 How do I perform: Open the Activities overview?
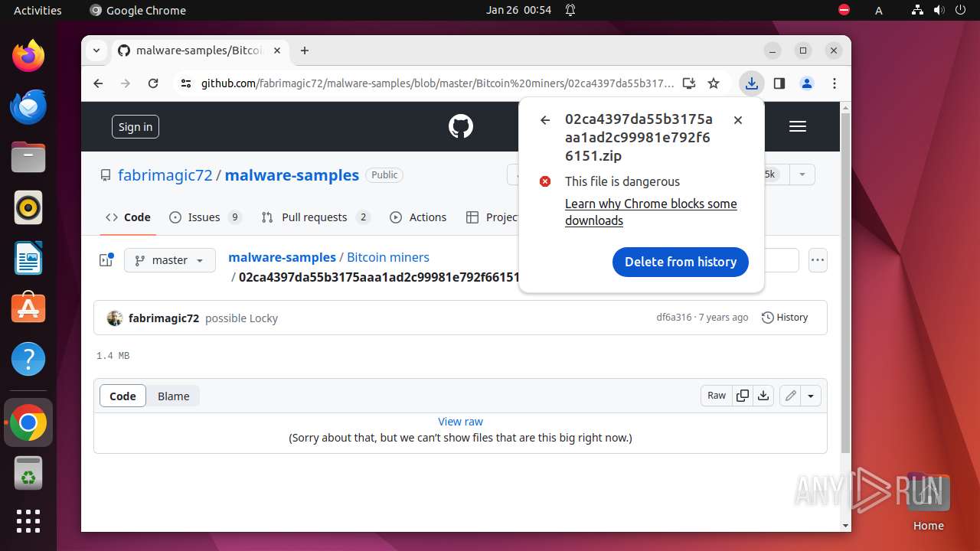(38, 10)
